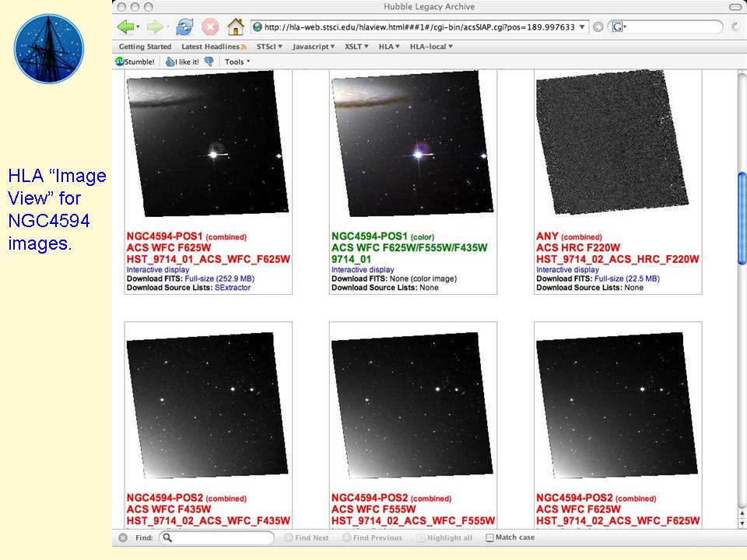
Task: Download Full-size (22.5 MB) FITS file
Action: tap(626, 278)
